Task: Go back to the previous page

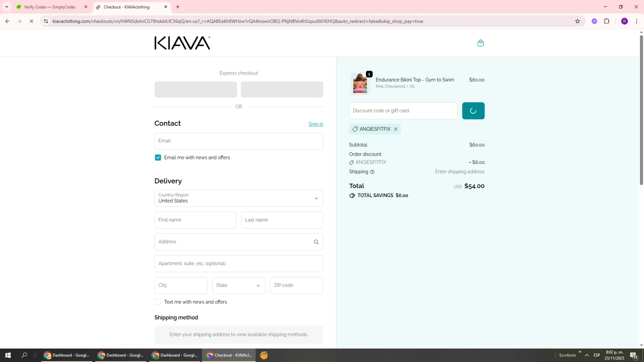Action: (x=7, y=21)
